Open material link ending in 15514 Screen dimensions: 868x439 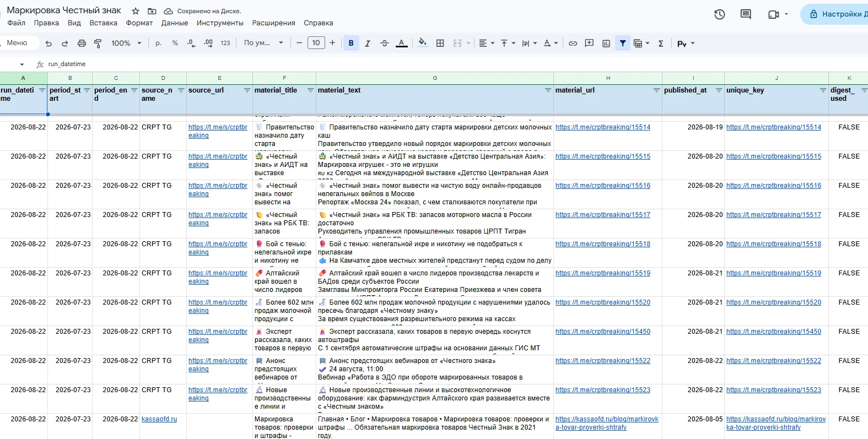coord(603,127)
